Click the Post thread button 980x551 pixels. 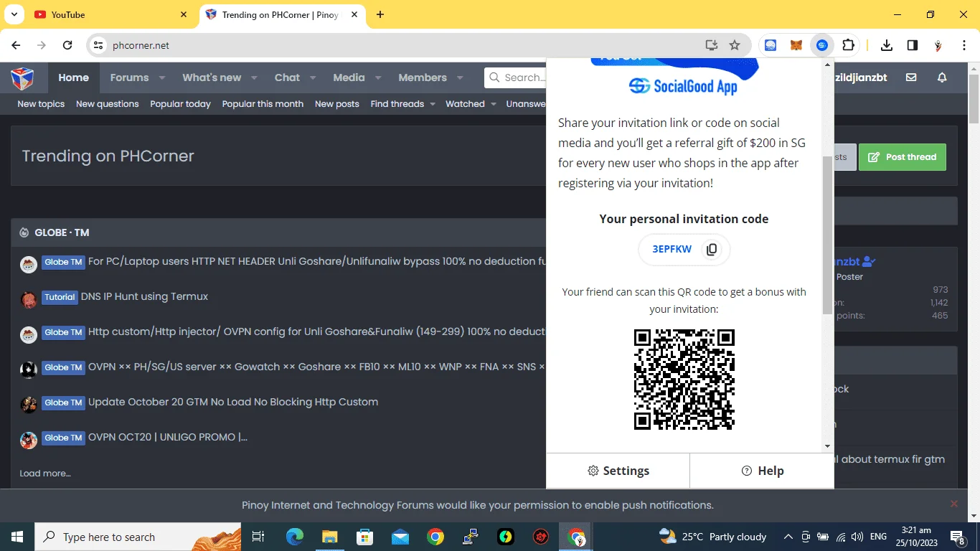(903, 157)
